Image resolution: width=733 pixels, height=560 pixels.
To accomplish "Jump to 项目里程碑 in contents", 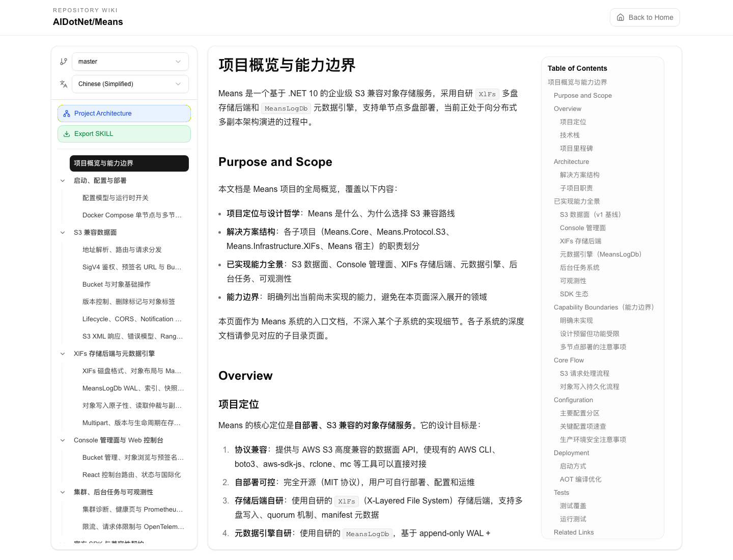I will tap(576, 149).
